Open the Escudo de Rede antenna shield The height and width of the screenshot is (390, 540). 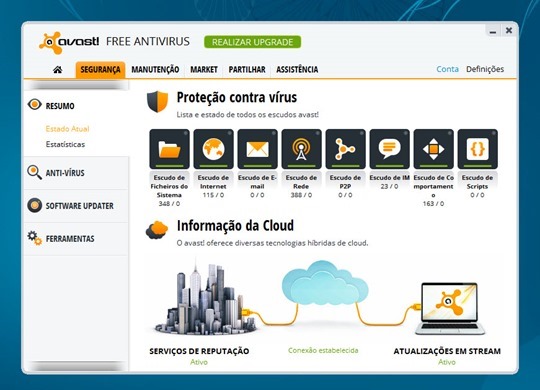[x=301, y=149]
